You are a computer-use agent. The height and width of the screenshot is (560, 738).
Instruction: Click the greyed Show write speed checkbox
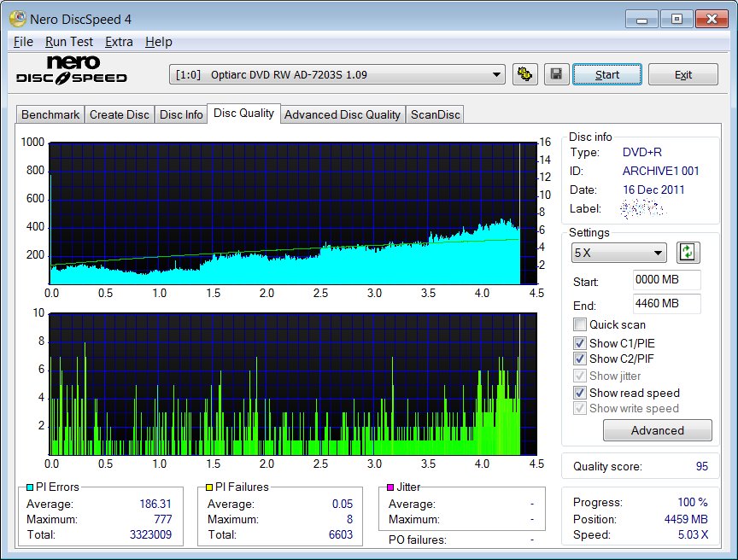click(579, 408)
